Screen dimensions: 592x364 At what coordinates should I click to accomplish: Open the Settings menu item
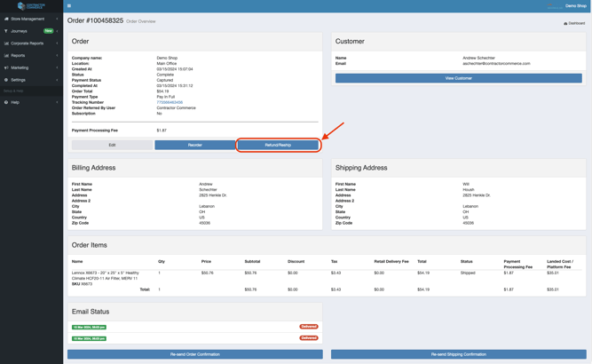point(31,80)
